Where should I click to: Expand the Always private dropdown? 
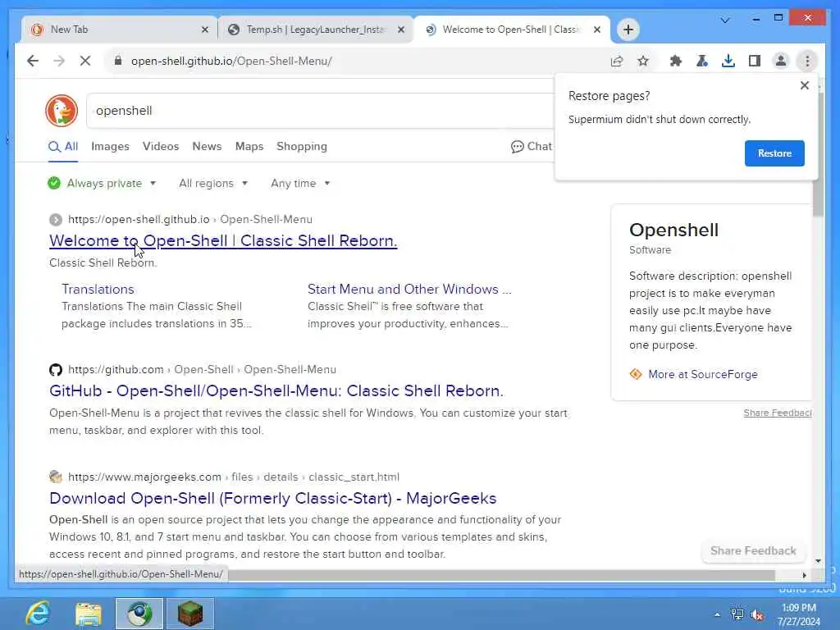tap(102, 183)
